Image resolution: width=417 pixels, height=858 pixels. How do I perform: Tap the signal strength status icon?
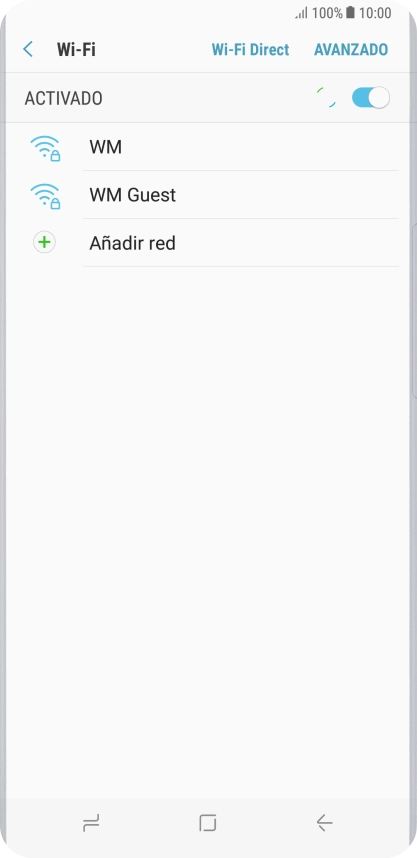pos(302,13)
